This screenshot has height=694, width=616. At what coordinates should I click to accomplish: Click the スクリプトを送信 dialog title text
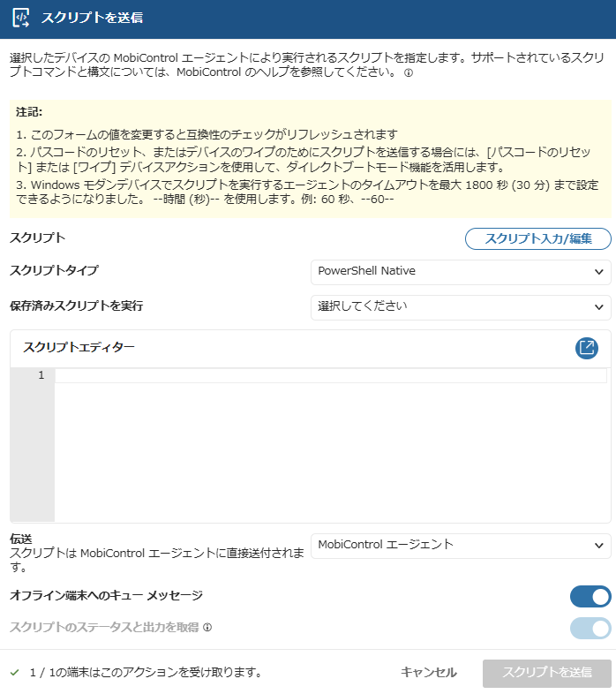pos(92,18)
